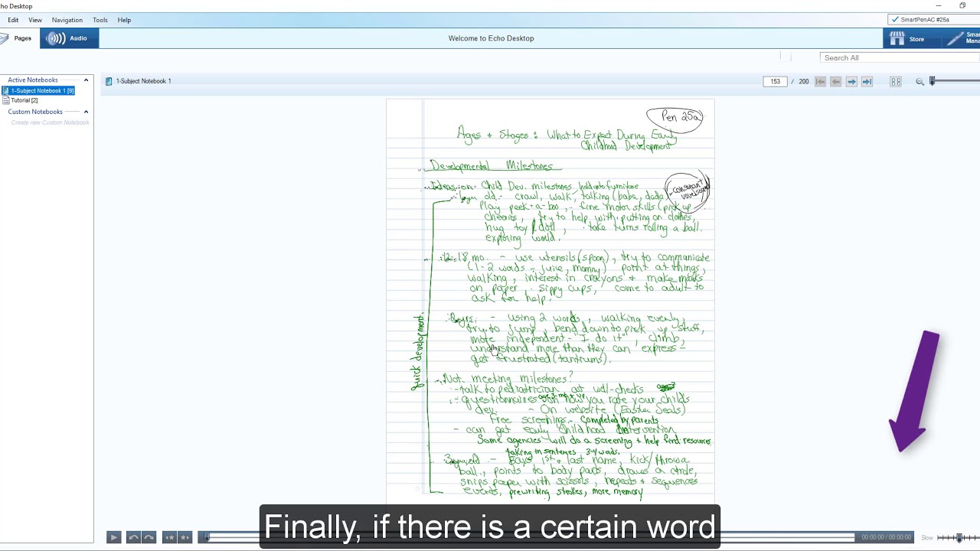Jump to the last page
This screenshot has height=551, width=980.
point(867,82)
